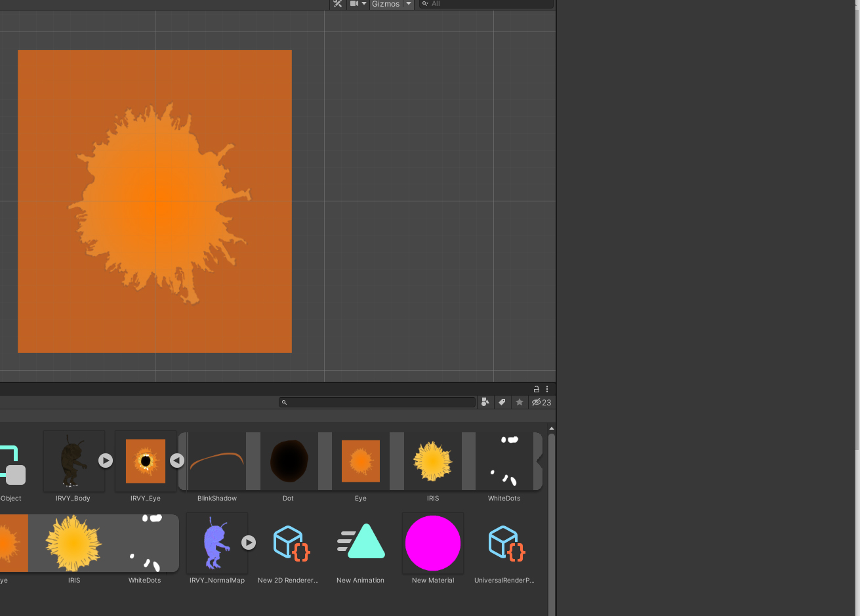860x616 pixels.
Task: Select the New 2D Renderer asset icon
Action: [x=291, y=543]
